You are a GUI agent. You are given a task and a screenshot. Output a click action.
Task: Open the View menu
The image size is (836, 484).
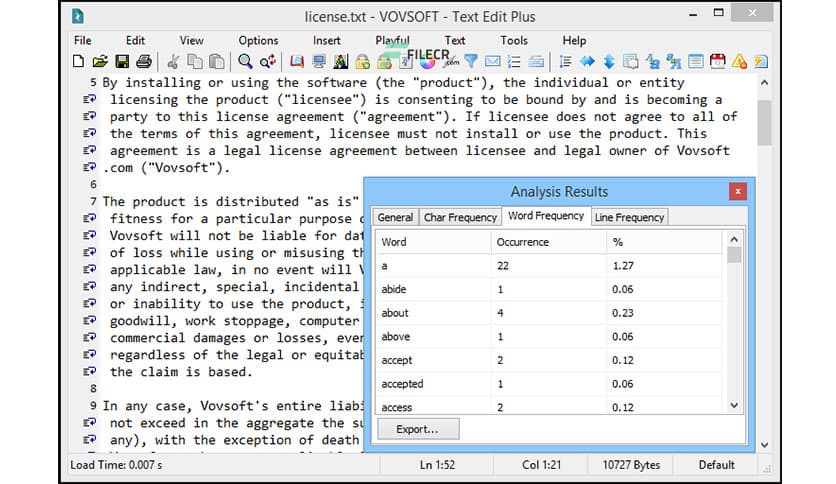(191, 41)
